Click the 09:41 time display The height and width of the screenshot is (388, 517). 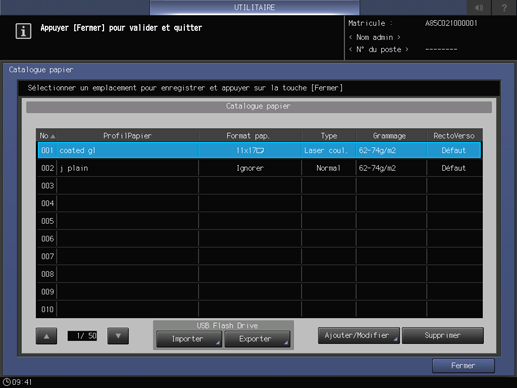22,382
